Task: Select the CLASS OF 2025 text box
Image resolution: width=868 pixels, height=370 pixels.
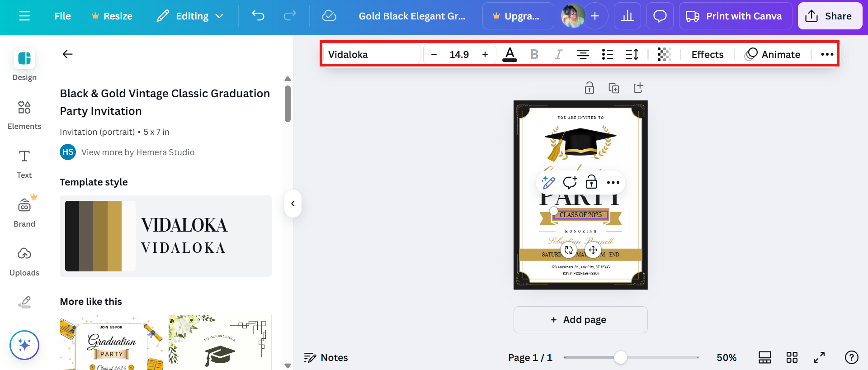Action: pos(580,215)
